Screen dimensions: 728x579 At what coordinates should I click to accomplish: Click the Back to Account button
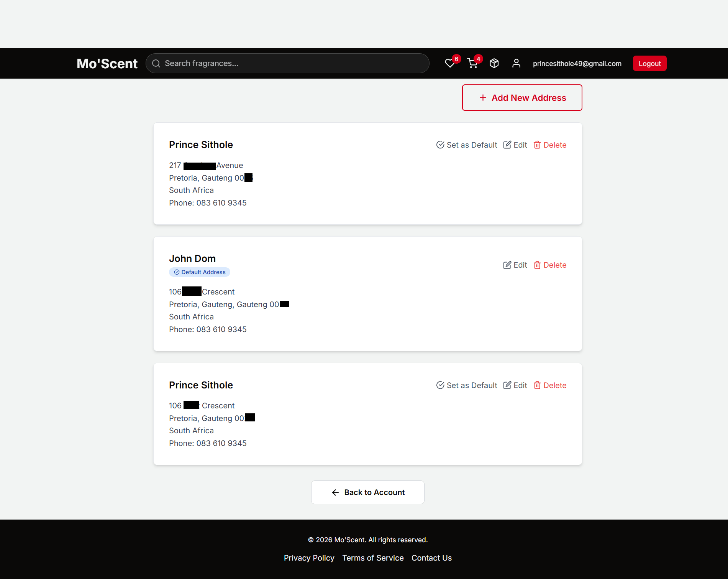tap(367, 492)
